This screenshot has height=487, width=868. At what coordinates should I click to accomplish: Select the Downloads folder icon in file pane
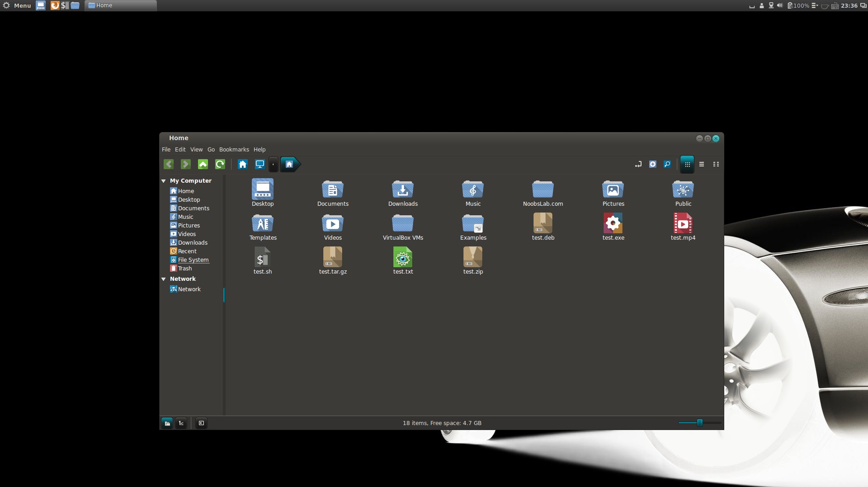point(403,189)
